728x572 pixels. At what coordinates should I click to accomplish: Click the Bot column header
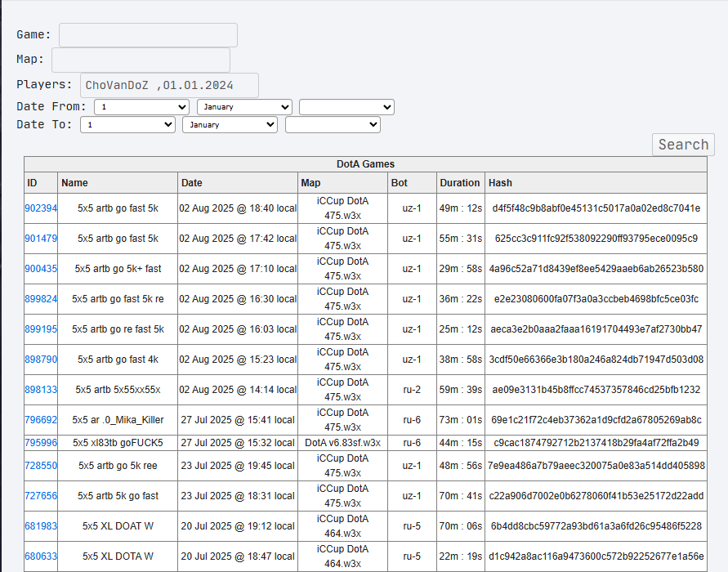click(413, 183)
